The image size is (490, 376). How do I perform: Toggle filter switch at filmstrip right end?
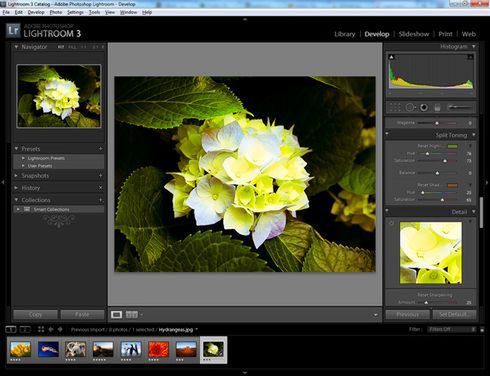coord(482,329)
